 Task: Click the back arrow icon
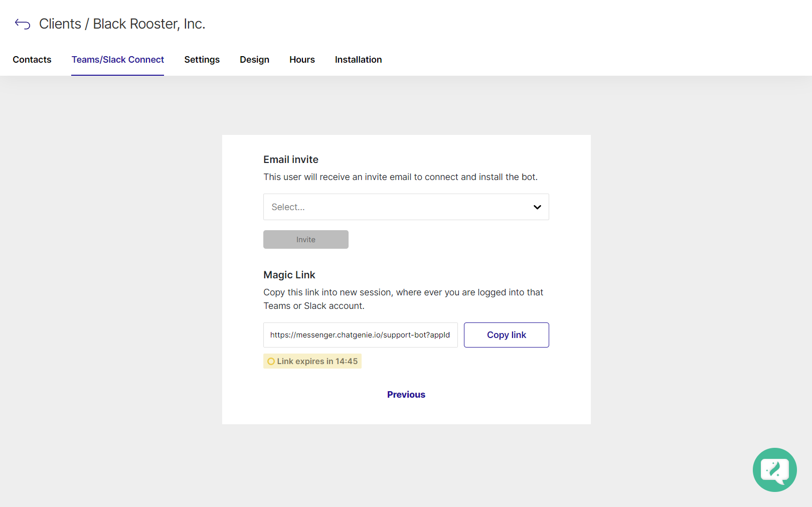point(23,24)
